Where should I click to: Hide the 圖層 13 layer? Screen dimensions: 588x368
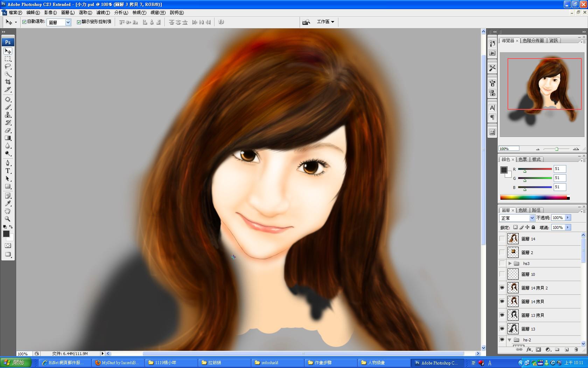[x=502, y=329]
